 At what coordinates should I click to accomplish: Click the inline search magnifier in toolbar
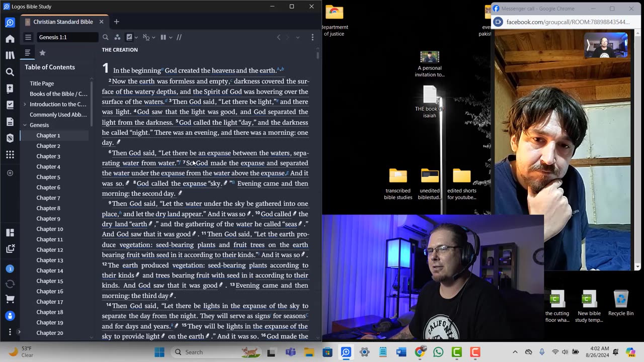[x=106, y=37]
